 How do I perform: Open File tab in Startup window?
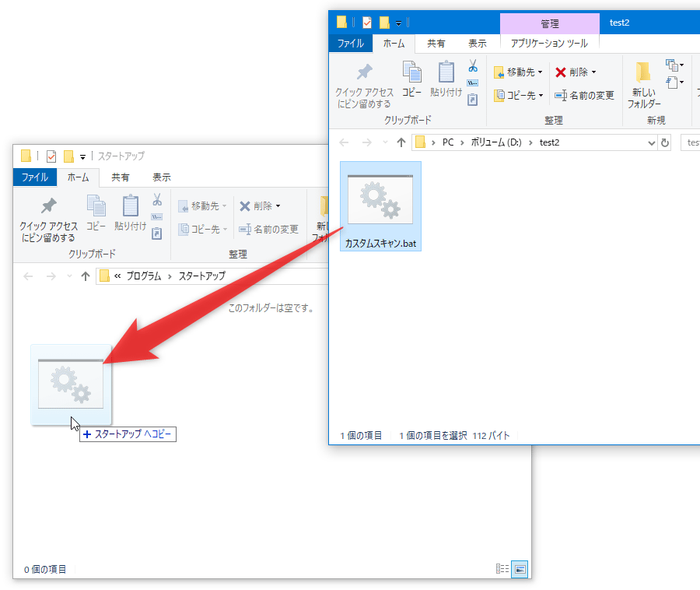pyautogui.click(x=35, y=177)
